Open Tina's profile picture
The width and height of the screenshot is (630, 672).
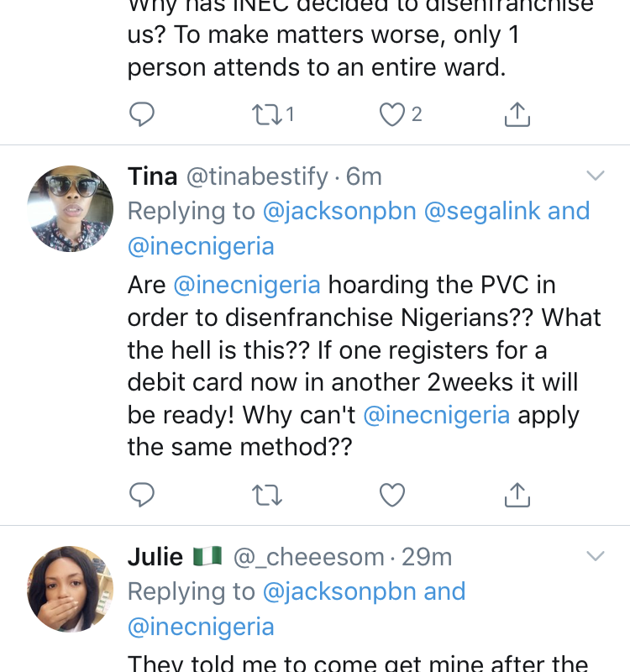71,208
